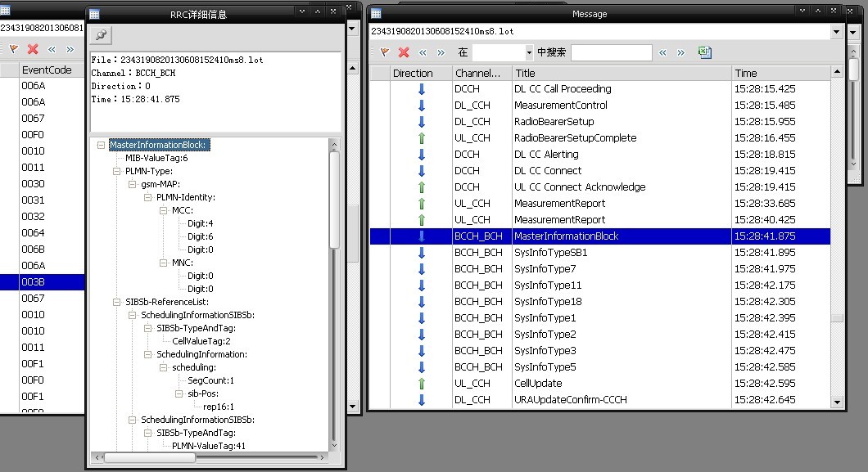The height and width of the screenshot is (472, 868).
Task: Select the 15:28:42.595 time cell
Action: [765, 384]
